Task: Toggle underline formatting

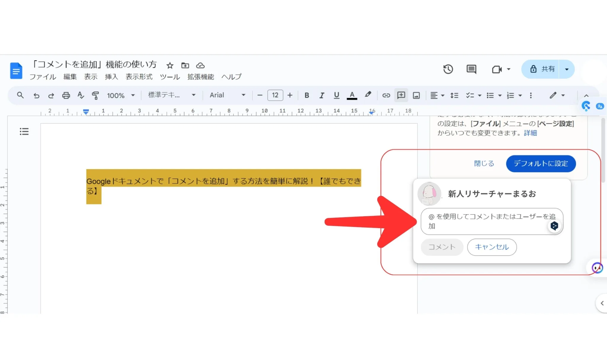Action: (x=336, y=95)
